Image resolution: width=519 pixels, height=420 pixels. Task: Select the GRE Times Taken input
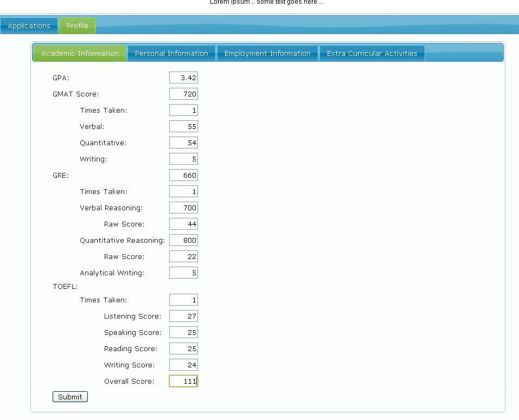pyautogui.click(x=183, y=191)
